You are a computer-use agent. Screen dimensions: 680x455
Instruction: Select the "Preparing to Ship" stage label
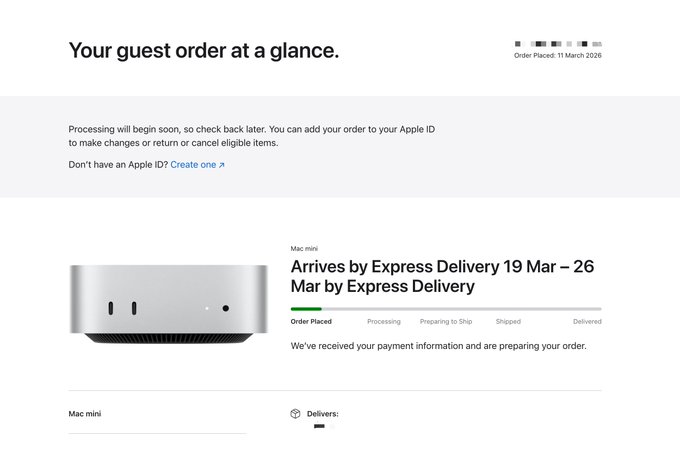pyautogui.click(x=446, y=322)
